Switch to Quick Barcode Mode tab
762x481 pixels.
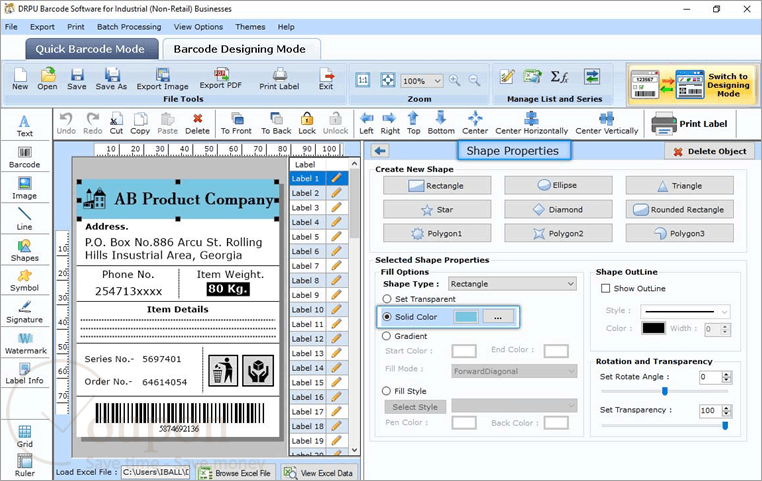[92, 49]
